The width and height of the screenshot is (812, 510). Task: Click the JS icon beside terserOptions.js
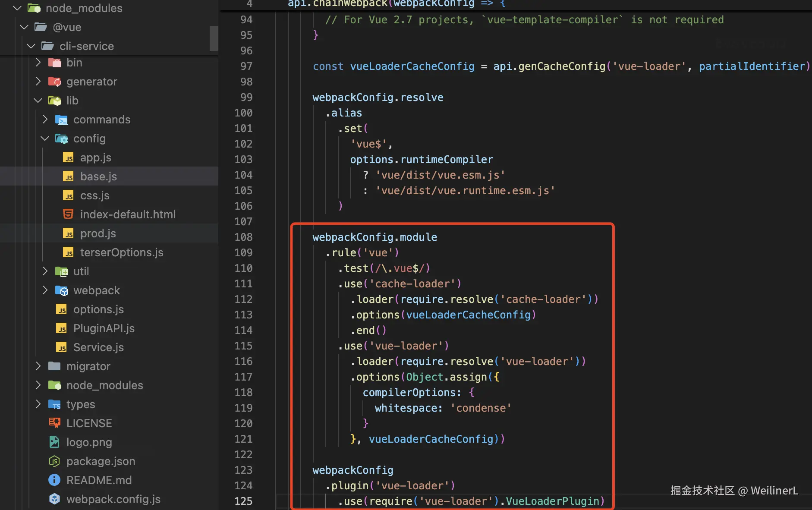click(x=68, y=252)
